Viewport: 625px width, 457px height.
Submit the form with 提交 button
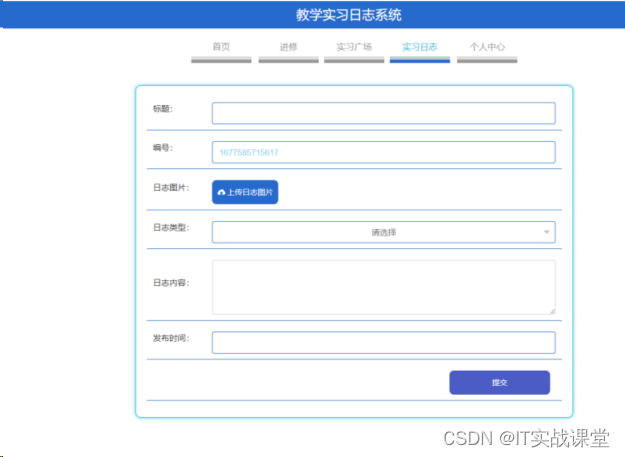coord(499,382)
